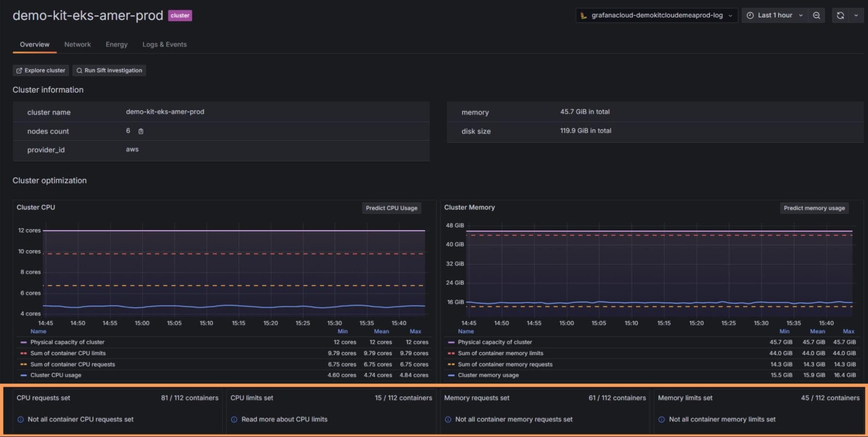Viewport: 868px width, 437px height.
Task: Copy the nodes count value icon
Action: [141, 131]
